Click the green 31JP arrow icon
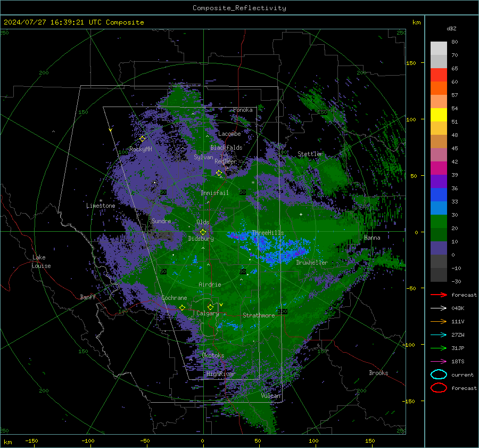The height and width of the screenshot is (448, 479). (x=439, y=348)
